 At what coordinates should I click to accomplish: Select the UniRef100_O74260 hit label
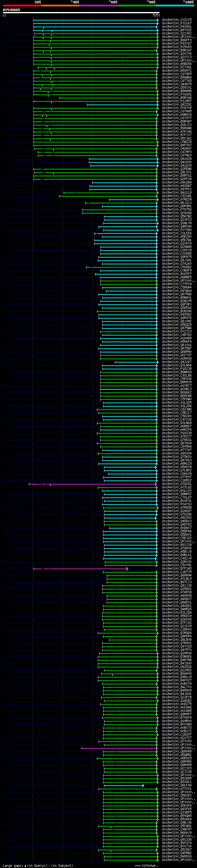(177, 264)
